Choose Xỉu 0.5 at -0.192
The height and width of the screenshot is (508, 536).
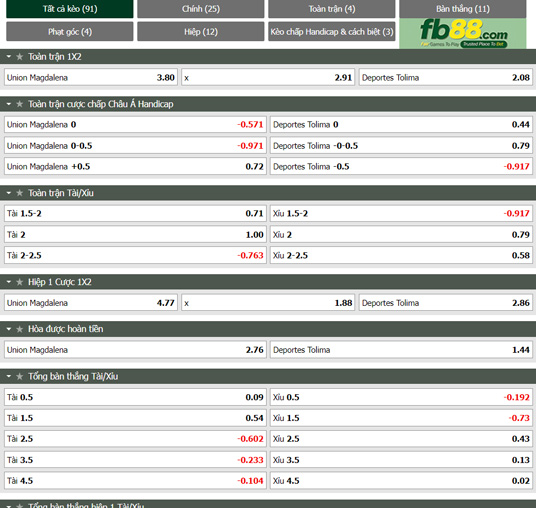[x=401, y=397]
